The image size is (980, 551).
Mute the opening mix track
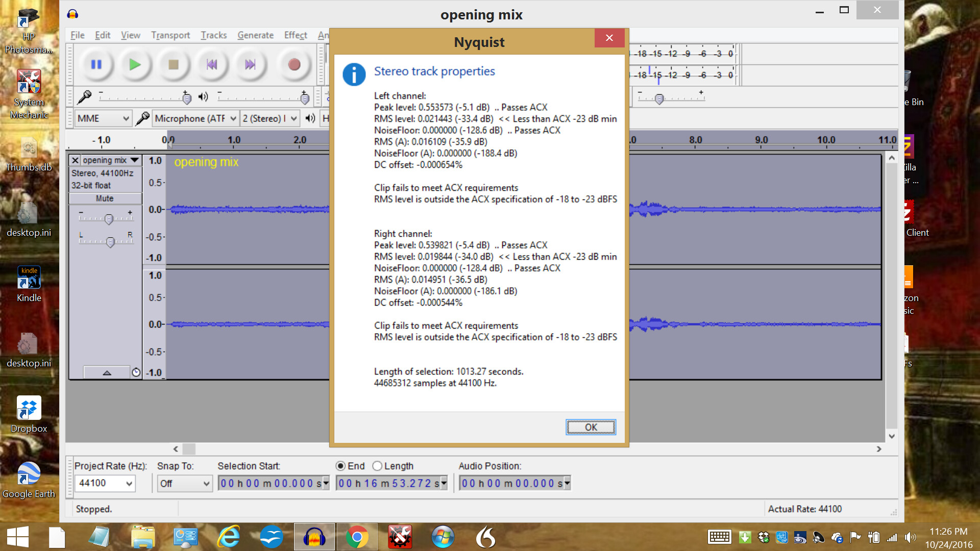(104, 198)
